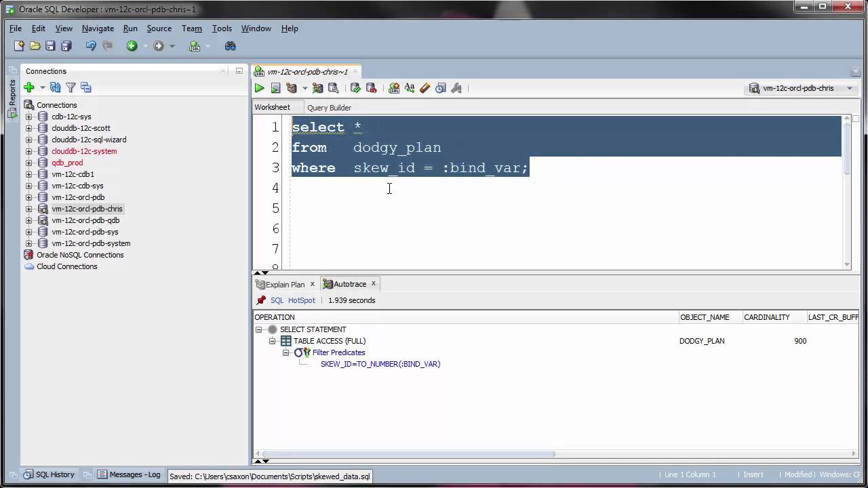Add new connection with green plus
Image resolution: width=868 pixels, height=488 pixels.
coord(28,87)
